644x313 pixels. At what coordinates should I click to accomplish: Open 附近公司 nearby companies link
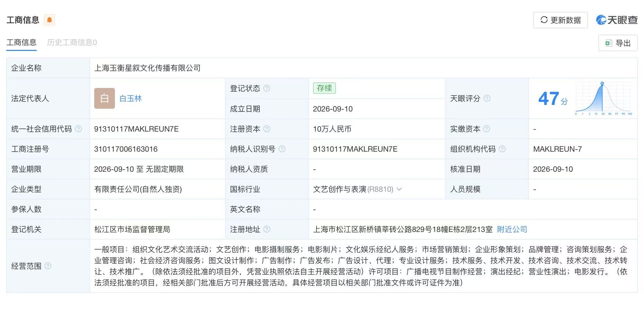point(512,229)
